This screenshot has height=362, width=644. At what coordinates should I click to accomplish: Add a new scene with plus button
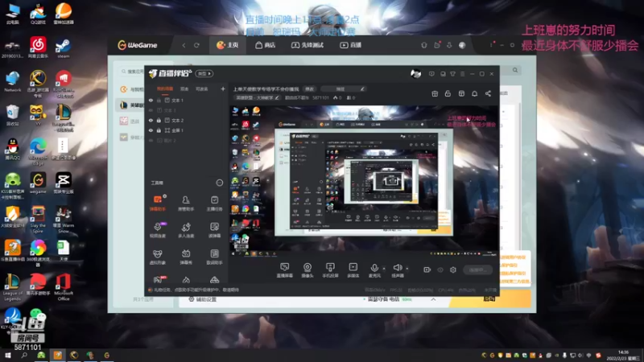pos(223,88)
